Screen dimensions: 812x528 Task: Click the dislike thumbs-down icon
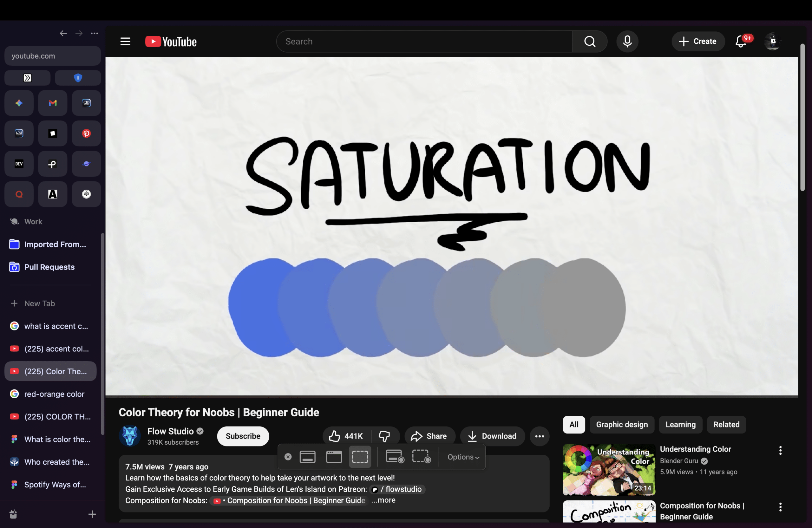click(384, 436)
